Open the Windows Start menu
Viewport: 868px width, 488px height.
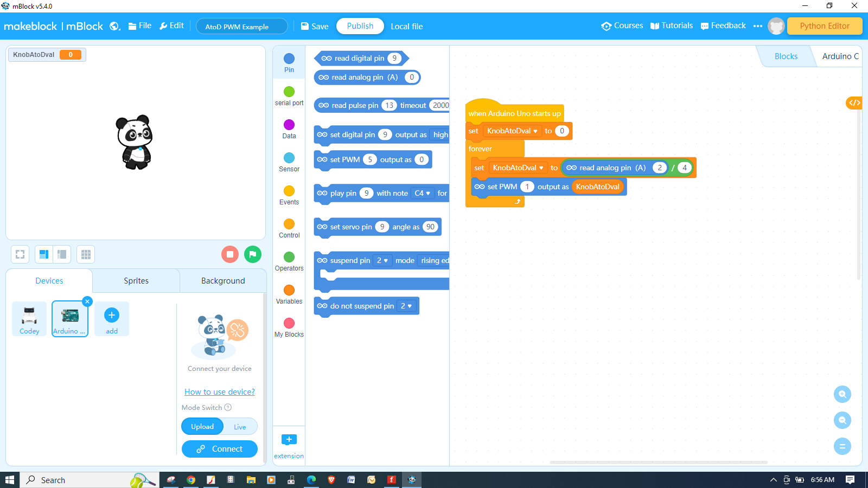point(9,480)
